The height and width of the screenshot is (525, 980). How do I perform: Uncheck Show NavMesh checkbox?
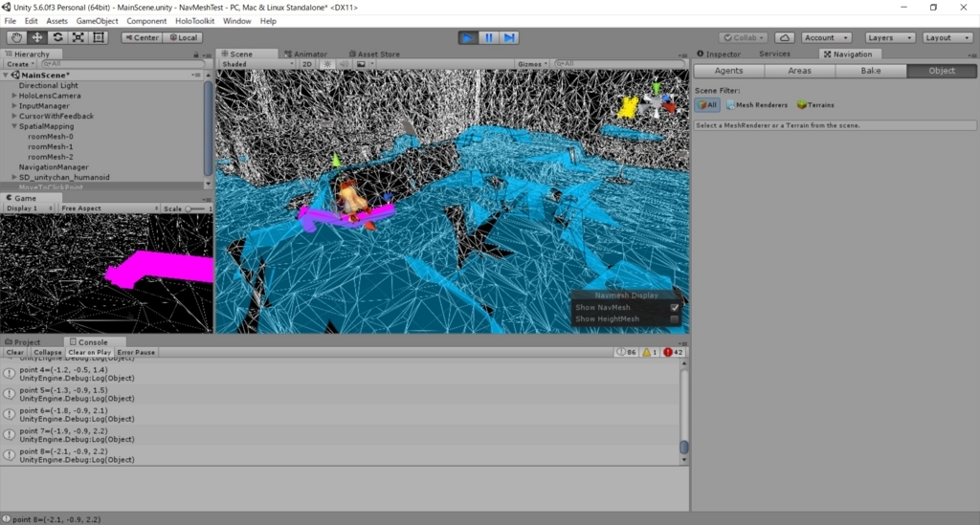[x=675, y=307]
